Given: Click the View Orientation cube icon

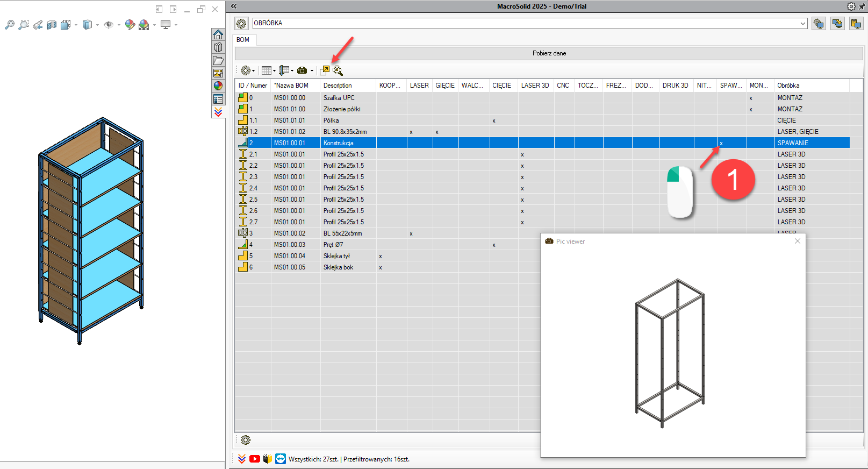Looking at the screenshot, I should [x=66, y=25].
